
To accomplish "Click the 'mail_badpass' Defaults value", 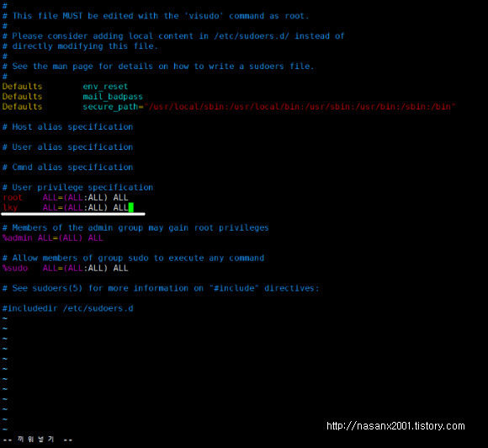I will [113, 97].
